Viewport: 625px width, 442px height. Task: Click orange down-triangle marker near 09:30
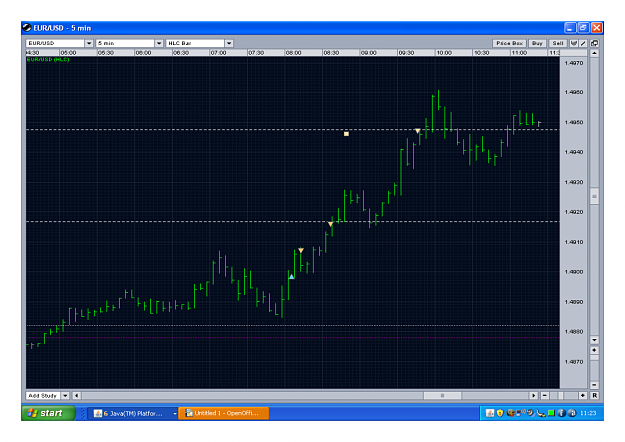click(x=417, y=131)
